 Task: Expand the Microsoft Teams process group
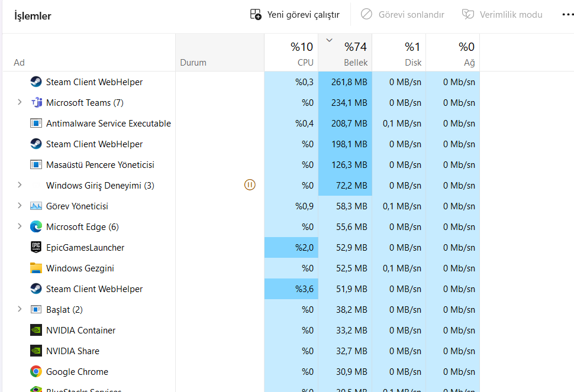click(20, 102)
